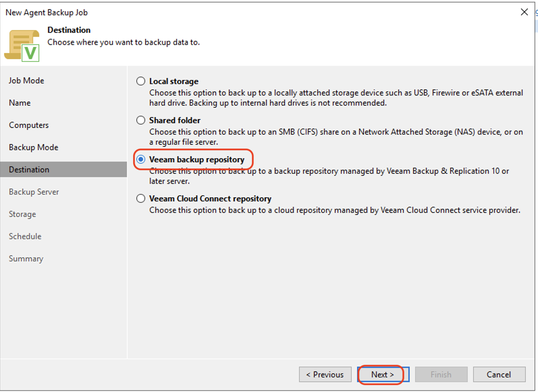Image resolution: width=538 pixels, height=392 pixels.
Task: Select the Local storage radio button
Action: [141, 81]
